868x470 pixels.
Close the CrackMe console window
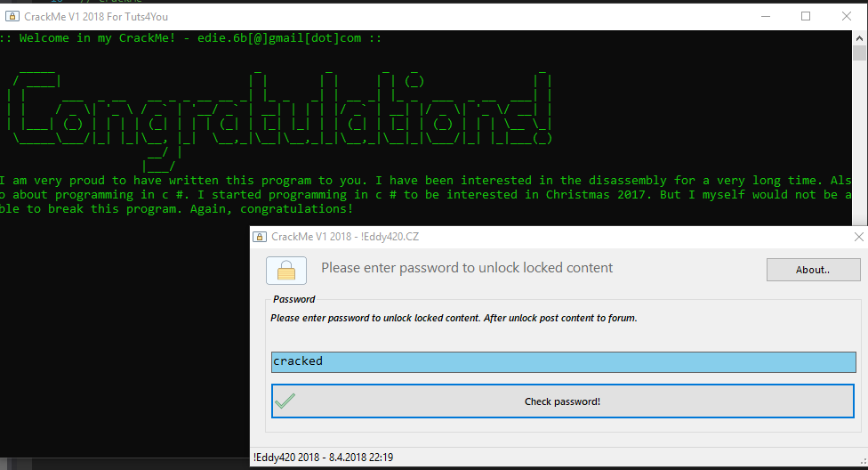point(849,15)
